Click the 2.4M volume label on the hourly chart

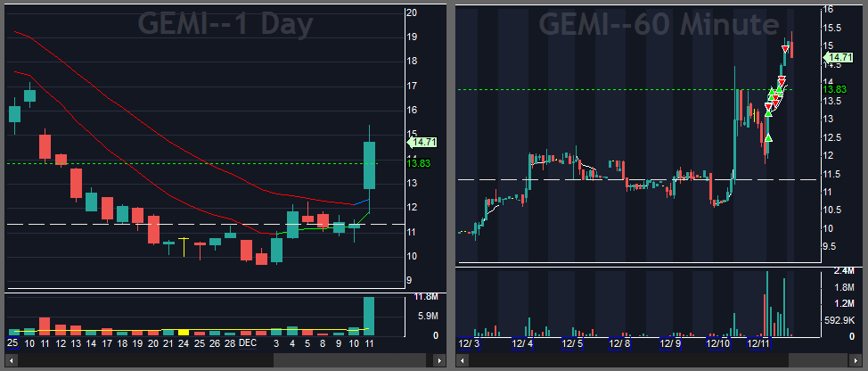844,271
